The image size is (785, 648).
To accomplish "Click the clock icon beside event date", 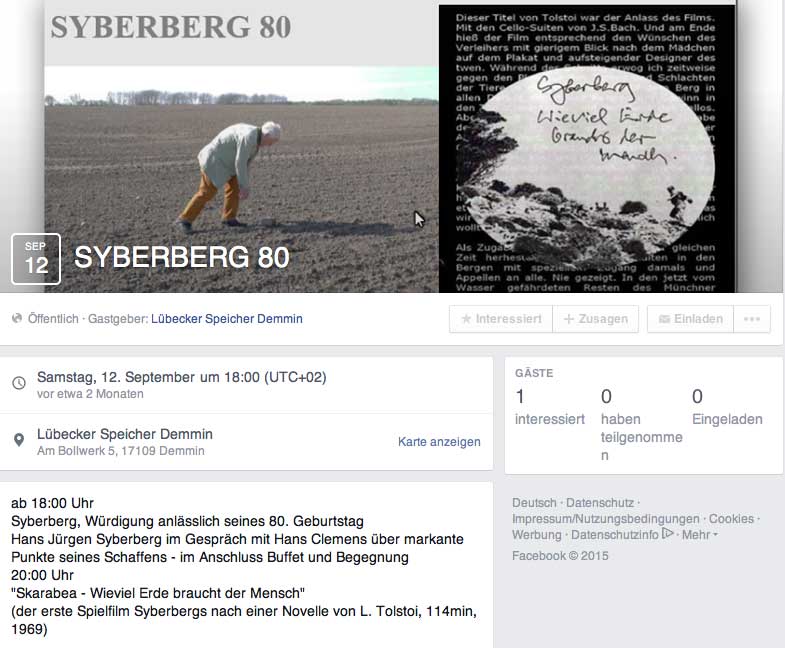I will coord(19,384).
